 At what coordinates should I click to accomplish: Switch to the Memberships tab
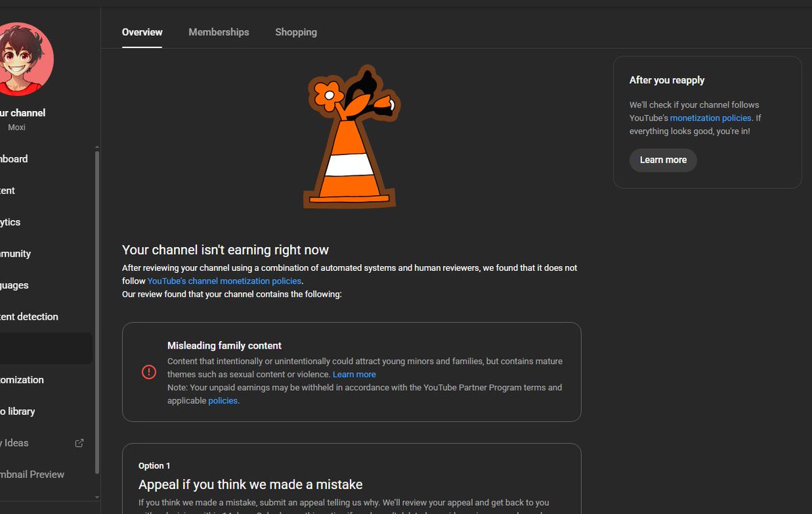tap(219, 32)
